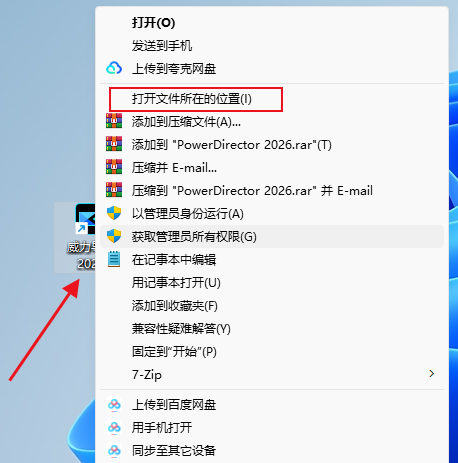Choose 压缩到 "PowerDirector 2026.rar" 并 E-mail
The image size is (458, 463).
(272, 191)
